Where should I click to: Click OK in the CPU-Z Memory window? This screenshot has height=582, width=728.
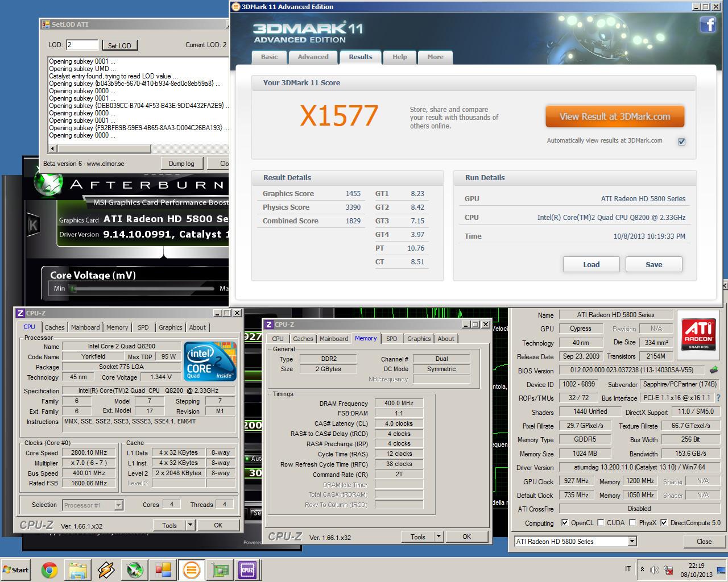pos(466,537)
